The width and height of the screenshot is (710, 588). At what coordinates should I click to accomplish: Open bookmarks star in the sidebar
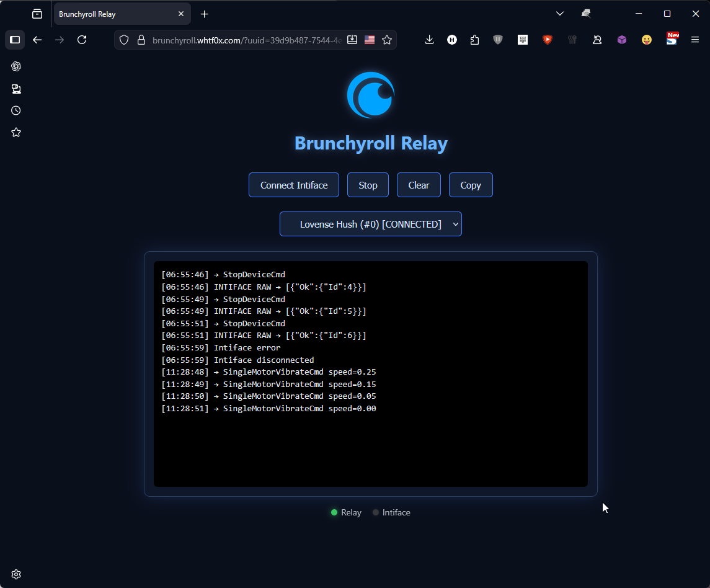click(x=16, y=132)
